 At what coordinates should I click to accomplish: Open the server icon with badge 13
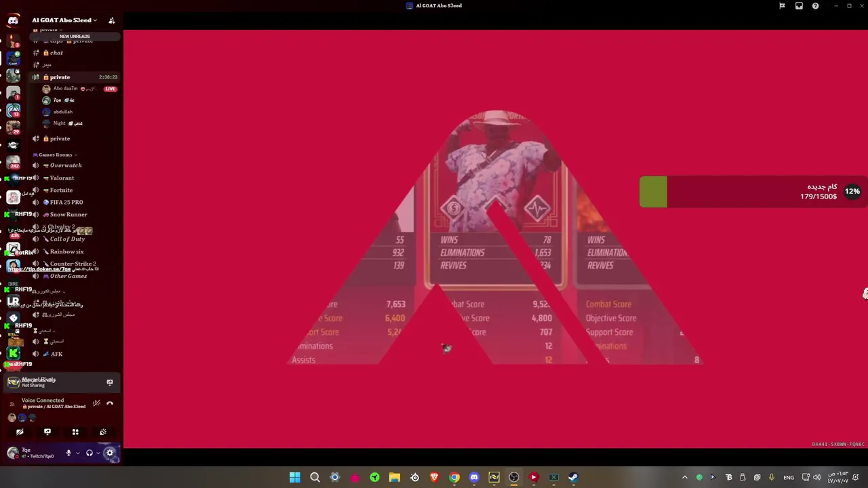pyautogui.click(x=13, y=109)
